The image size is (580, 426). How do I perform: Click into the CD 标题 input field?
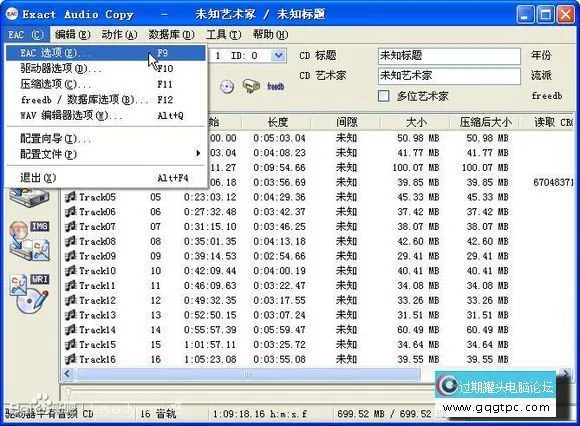(449, 56)
